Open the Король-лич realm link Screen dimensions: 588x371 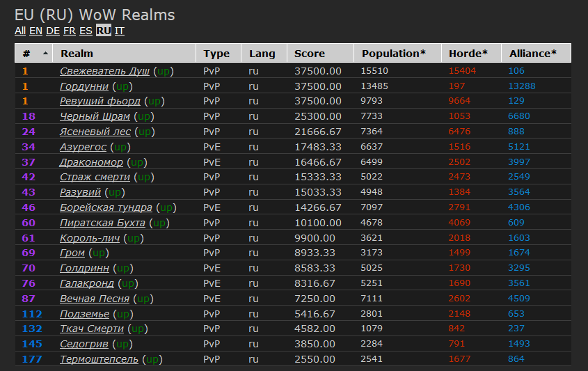click(90, 238)
